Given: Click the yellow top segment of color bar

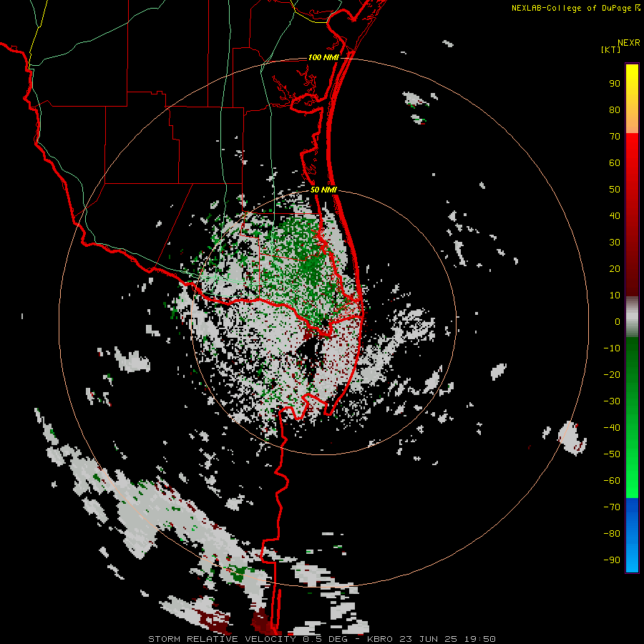Looking at the screenshot, I should point(632,99).
